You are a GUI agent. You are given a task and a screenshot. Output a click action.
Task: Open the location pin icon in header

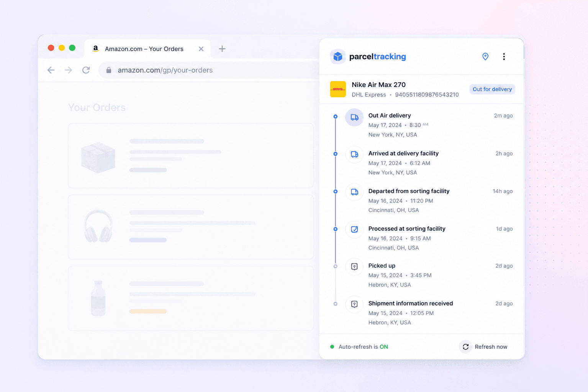(485, 57)
